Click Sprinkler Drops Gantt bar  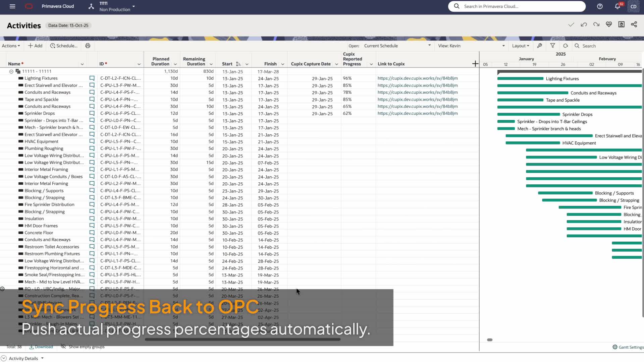(529, 114)
